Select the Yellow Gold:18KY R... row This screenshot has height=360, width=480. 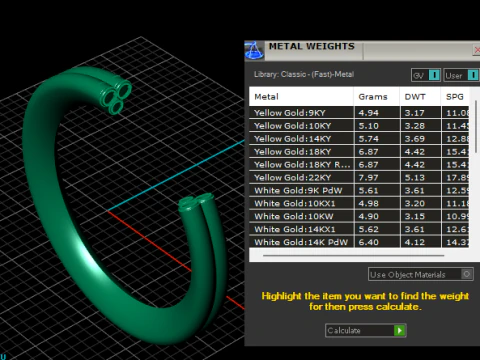click(x=359, y=165)
